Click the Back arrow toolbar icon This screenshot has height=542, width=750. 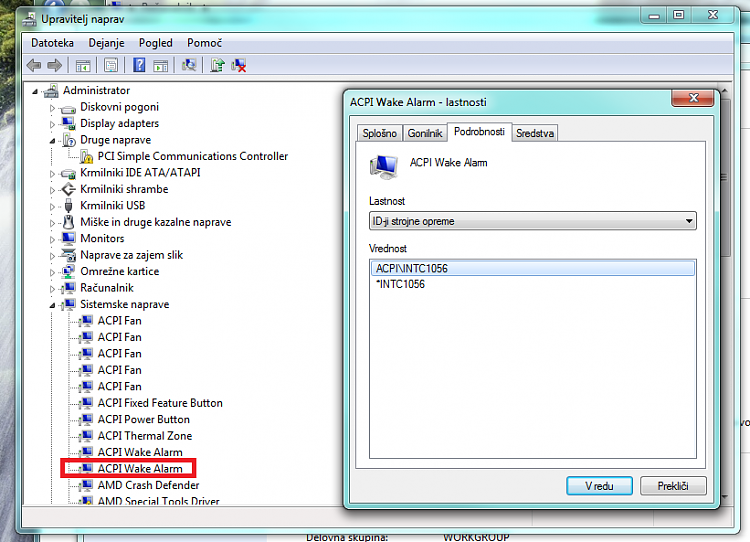tap(34, 65)
